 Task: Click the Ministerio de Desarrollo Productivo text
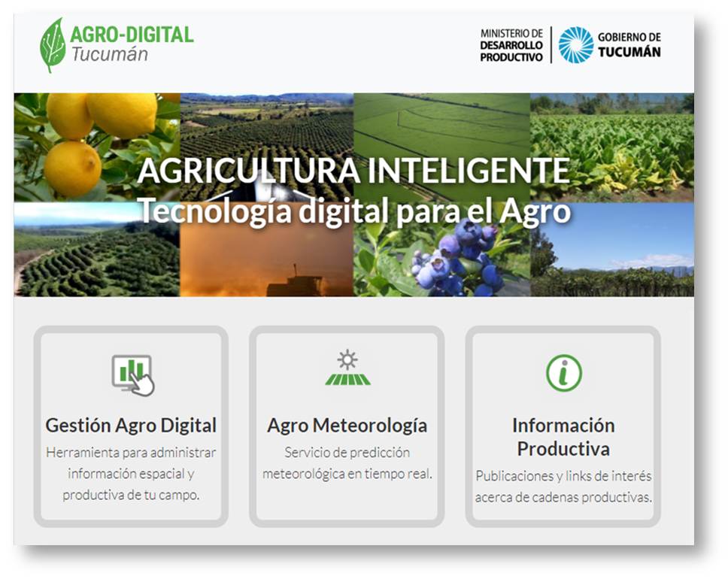(x=511, y=45)
